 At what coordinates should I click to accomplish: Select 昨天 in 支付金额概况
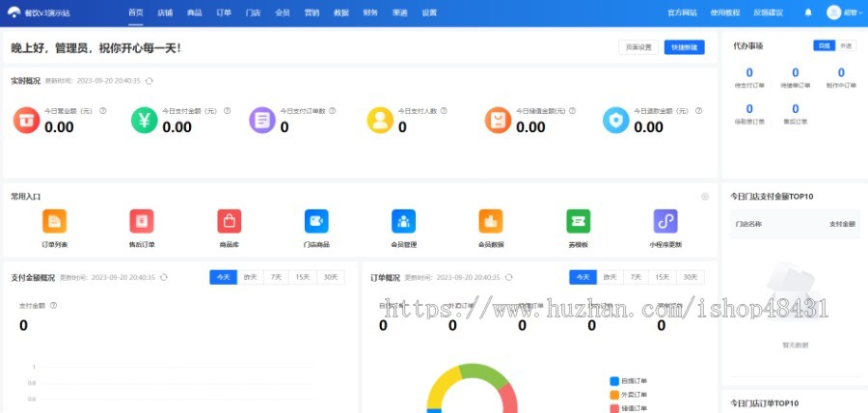[x=250, y=277]
